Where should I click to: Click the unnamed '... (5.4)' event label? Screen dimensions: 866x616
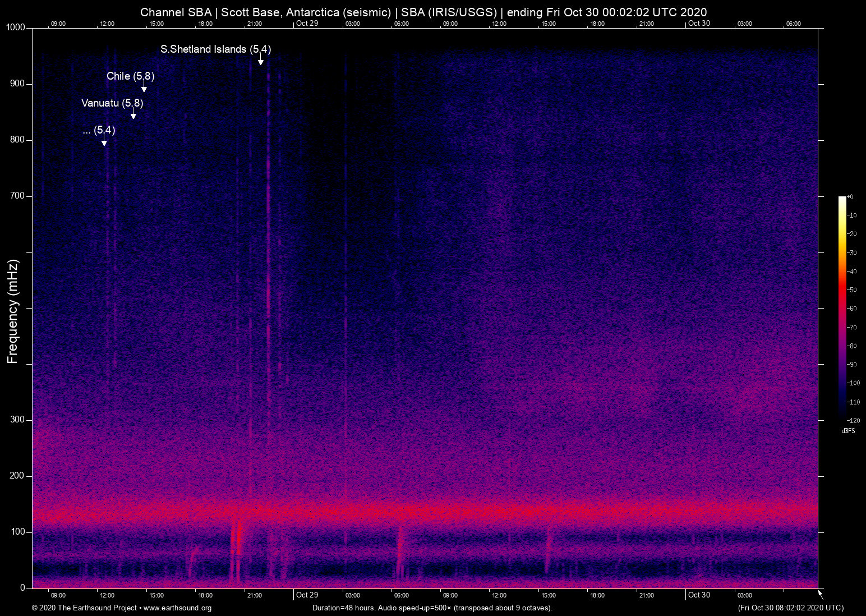pos(99,130)
